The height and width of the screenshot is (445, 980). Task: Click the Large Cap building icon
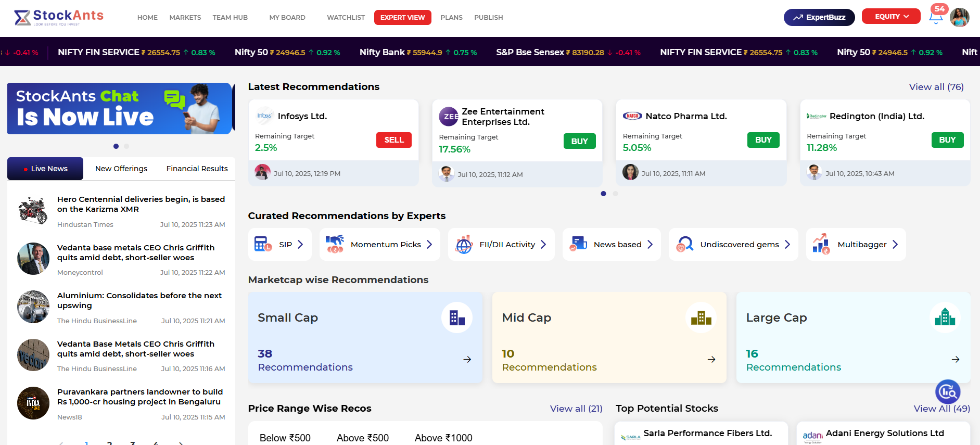point(945,317)
